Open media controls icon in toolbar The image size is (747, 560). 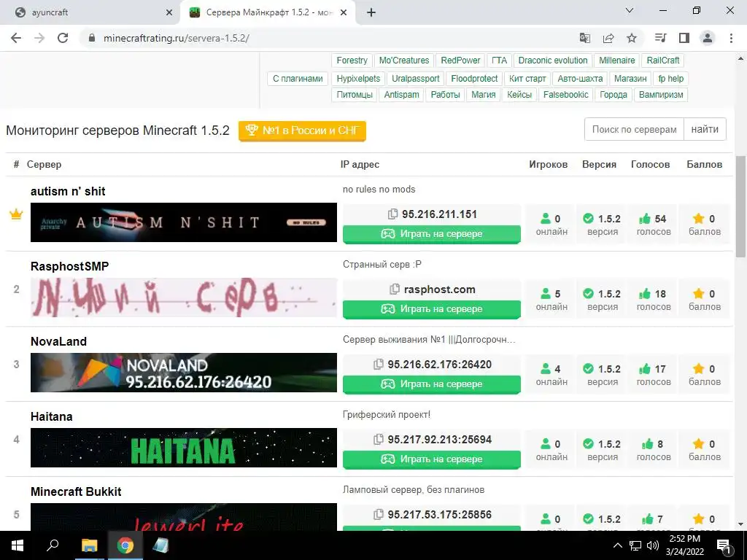[x=660, y=38]
